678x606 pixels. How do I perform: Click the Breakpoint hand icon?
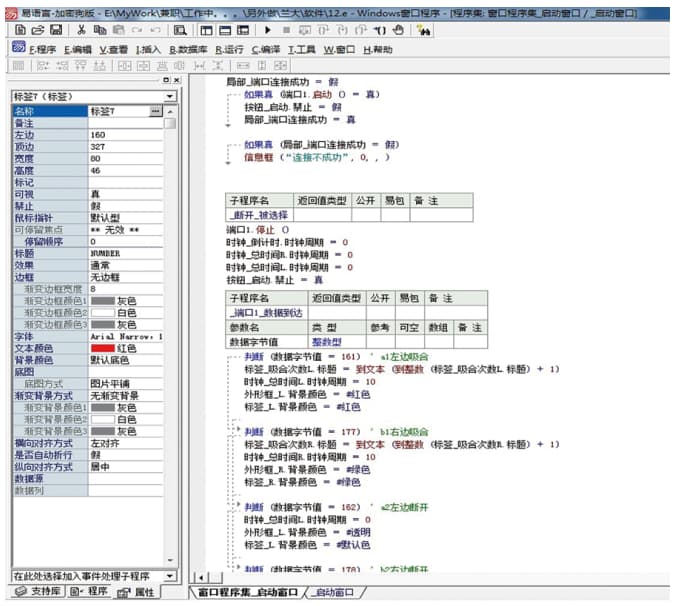(398, 30)
